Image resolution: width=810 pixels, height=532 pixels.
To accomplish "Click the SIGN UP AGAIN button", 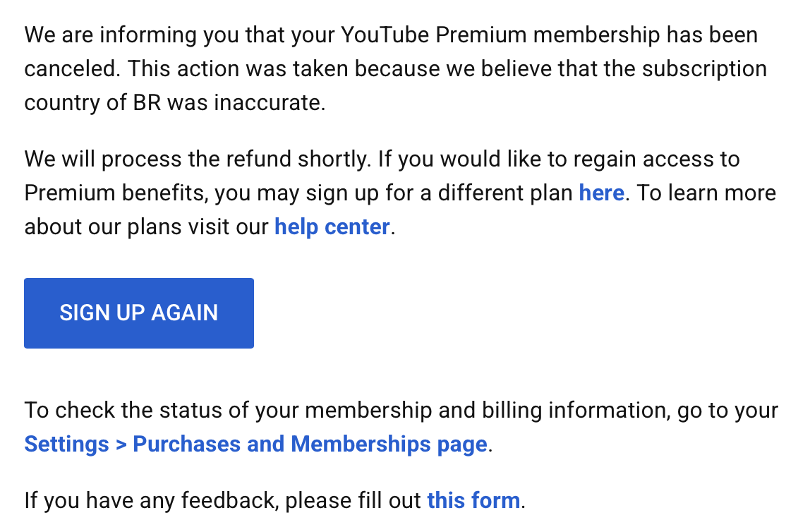I will click(139, 313).
